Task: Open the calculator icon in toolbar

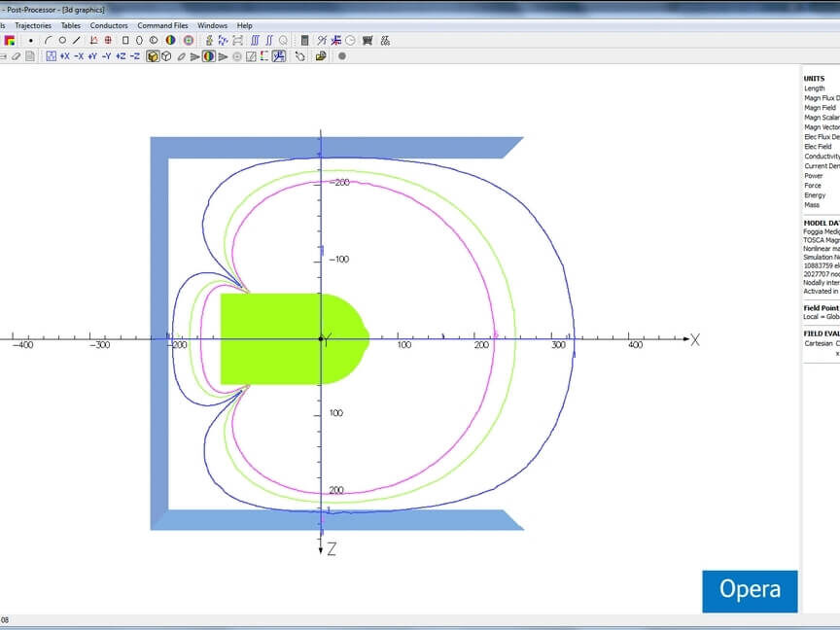Action: 304,41
